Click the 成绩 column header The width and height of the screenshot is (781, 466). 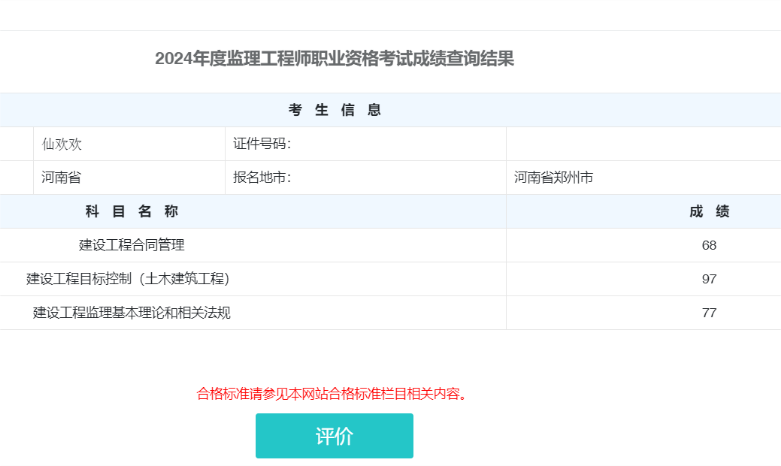click(709, 211)
